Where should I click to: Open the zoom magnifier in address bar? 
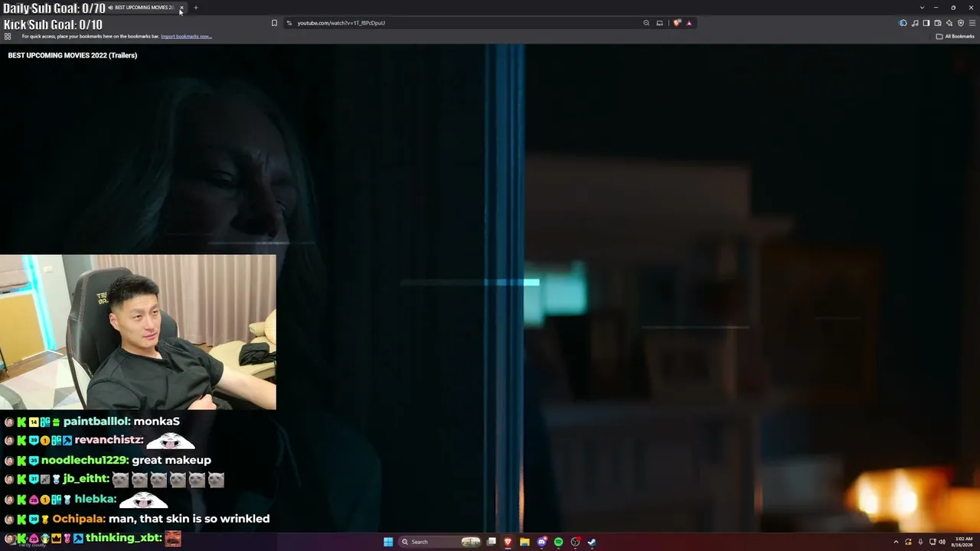click(646, 23)
